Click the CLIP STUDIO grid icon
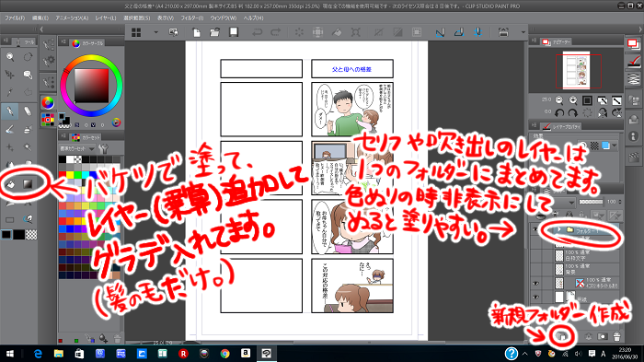The width and height of the screenshot is (644, 362). (136, 32)
